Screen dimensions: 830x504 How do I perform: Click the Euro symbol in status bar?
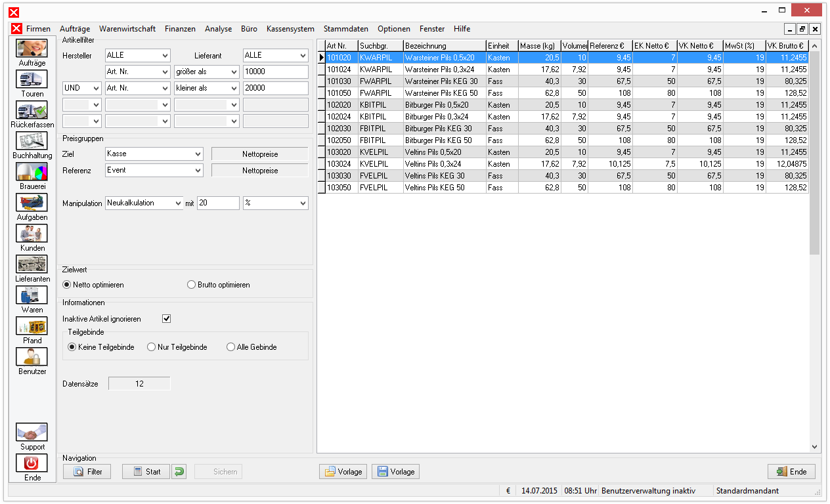click(x=508, y=491)
